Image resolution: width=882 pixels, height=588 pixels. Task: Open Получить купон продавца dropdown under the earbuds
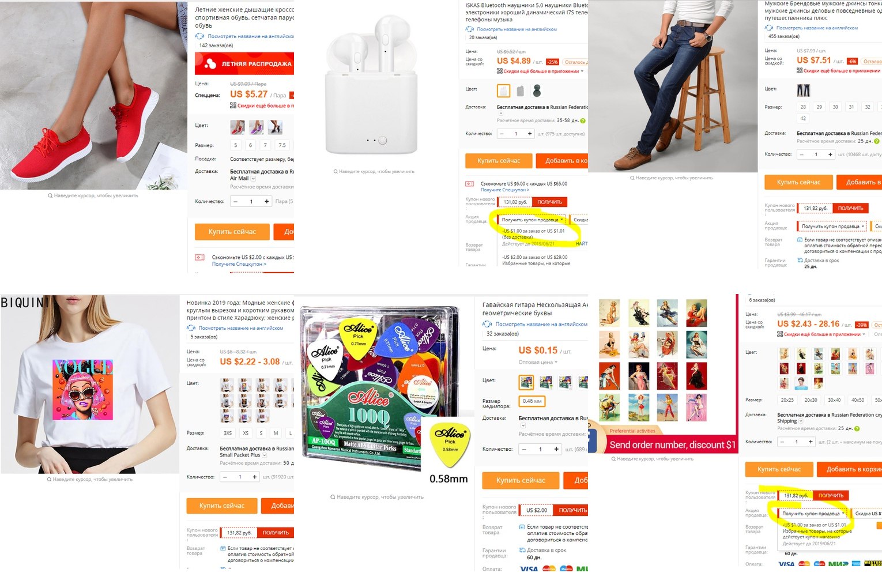[x=532, y=220]
